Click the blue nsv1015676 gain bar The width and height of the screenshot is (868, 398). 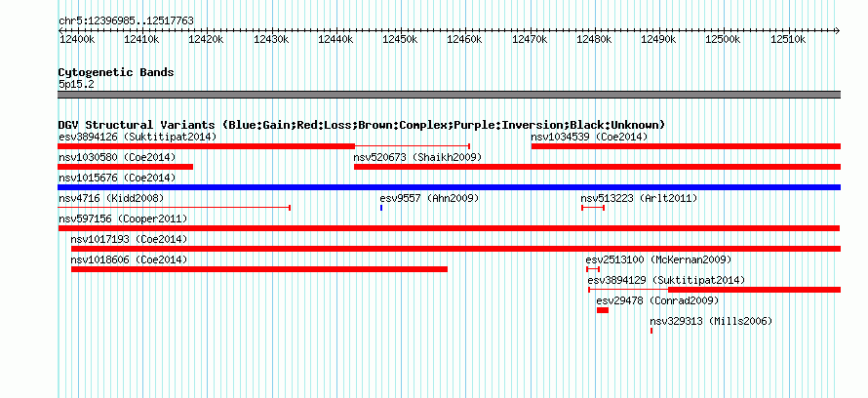pyautogui.click(x=449, y=187)
